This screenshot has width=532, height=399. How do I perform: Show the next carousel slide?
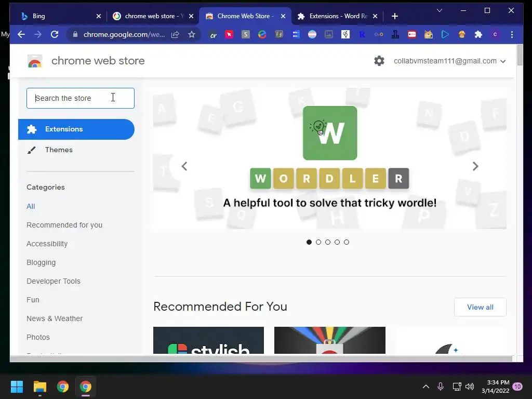click(x=475, y=166)
